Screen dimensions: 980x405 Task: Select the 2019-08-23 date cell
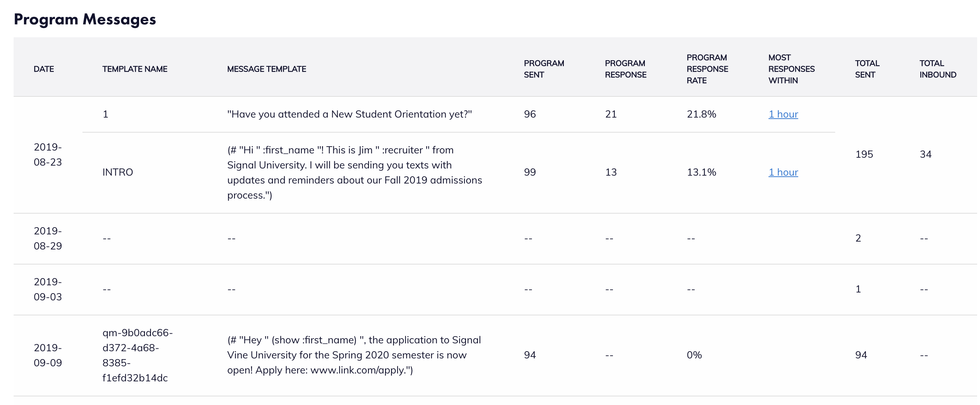click(48, 154)
